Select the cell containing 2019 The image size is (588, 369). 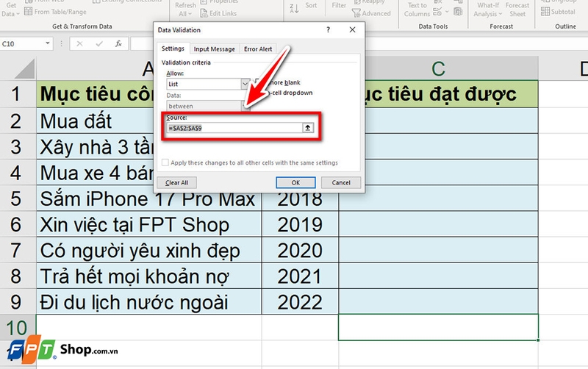point(300,224)
